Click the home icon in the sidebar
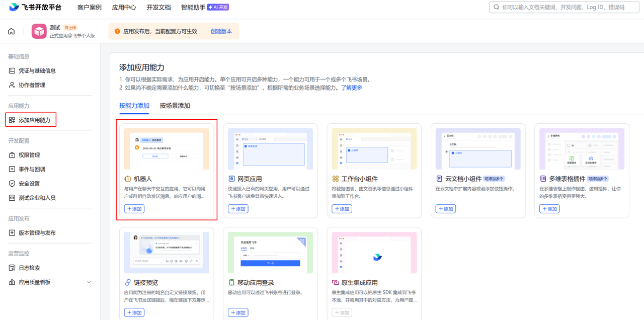This screenshot has width=644, height=320. coord(11,31)
